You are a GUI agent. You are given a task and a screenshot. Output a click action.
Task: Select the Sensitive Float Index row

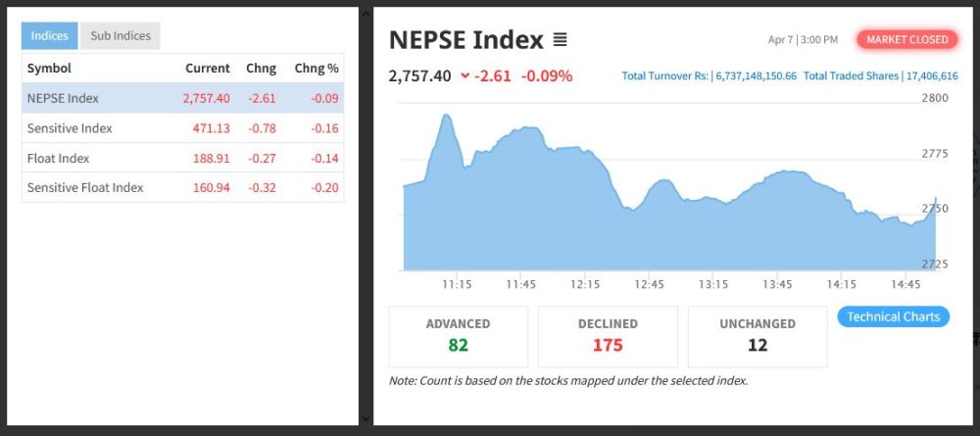(x=182, y=187)
